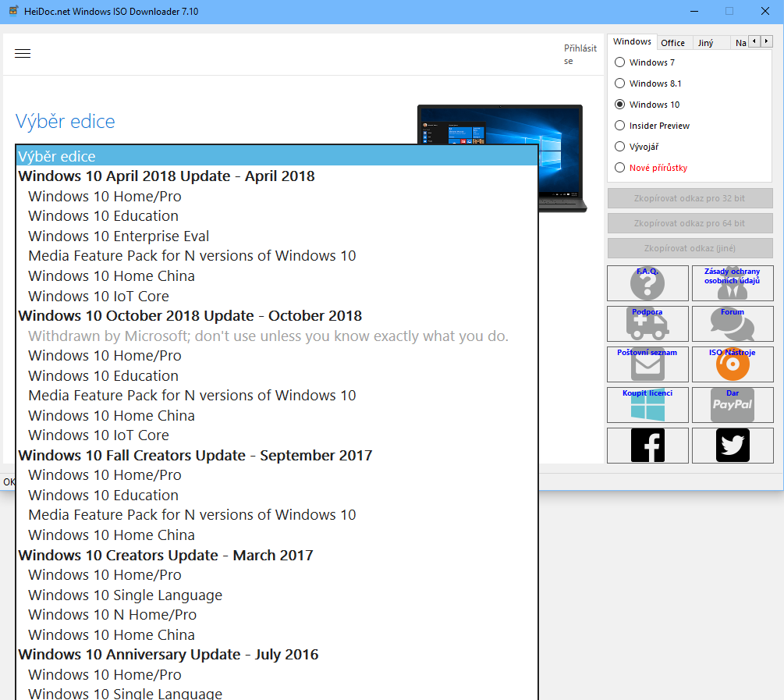Switch to the Windows tab
Viewport: 784px width, 700px height.
coord(632,41)
